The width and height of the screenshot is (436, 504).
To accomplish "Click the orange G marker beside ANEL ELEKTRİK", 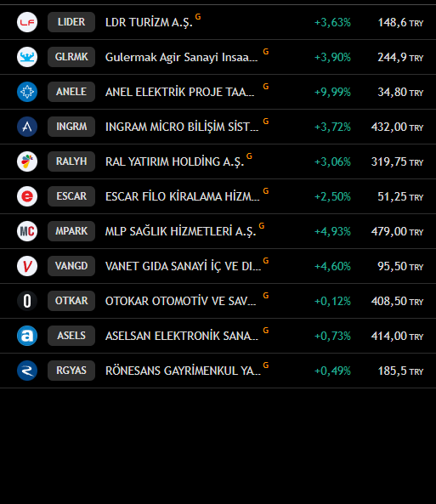I will point(266,87).
